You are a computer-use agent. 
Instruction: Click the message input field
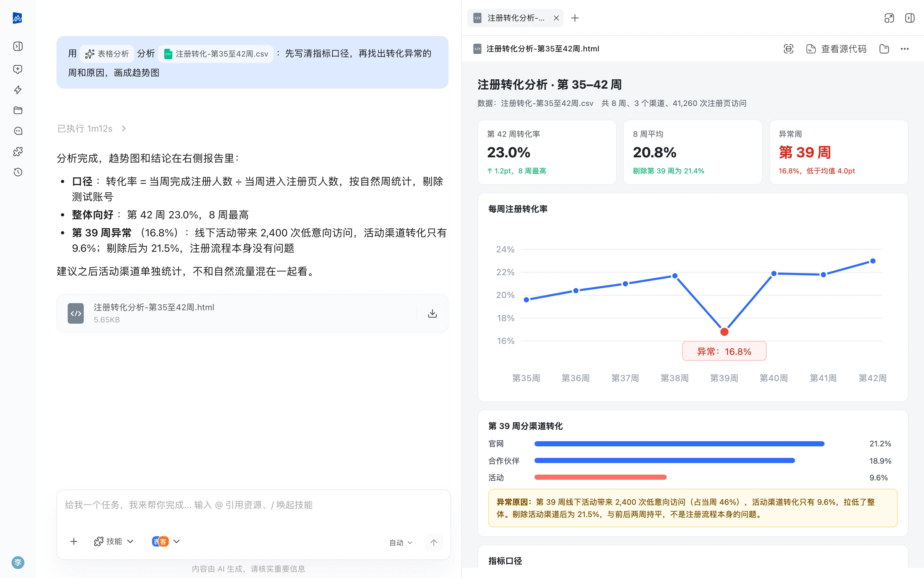[x=253, y=505]
